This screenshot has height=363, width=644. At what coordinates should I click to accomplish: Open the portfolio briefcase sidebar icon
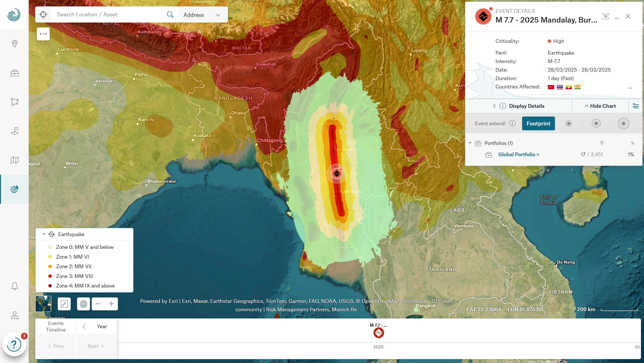(x=14, y=73)
